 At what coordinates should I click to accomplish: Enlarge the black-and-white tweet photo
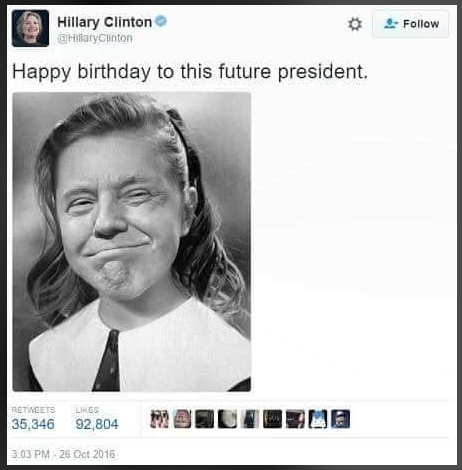[x=132, y=242]
